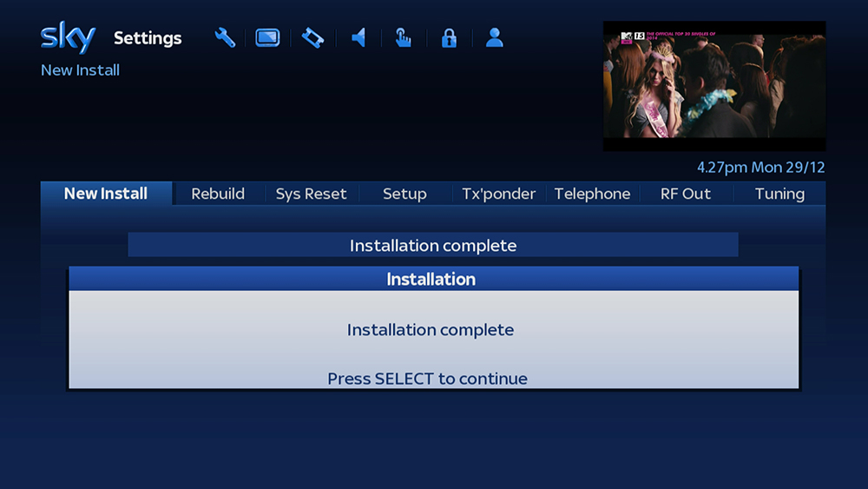
Task: Click the Settings title text
Action: pos(148,38)
